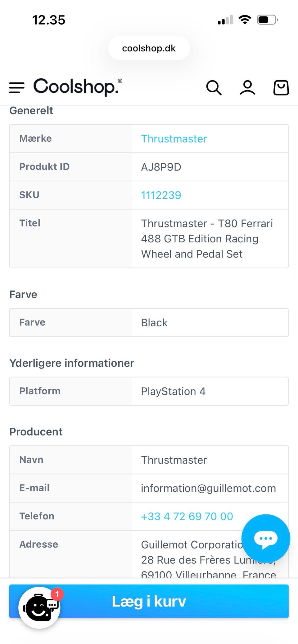Tap the coolshop.dk address bar
Screen dimensions: 298x644
(x=149, y=48)
